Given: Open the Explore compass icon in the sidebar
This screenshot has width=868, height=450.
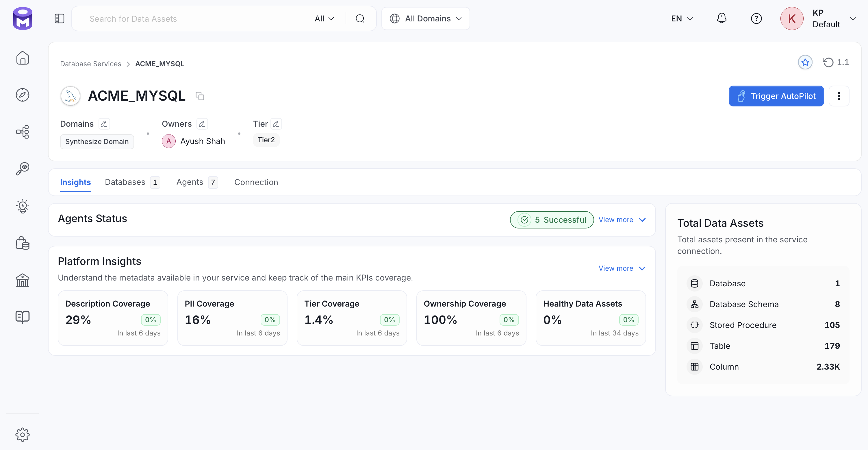Looking at the screenshot, I should [x=23, y=95].
